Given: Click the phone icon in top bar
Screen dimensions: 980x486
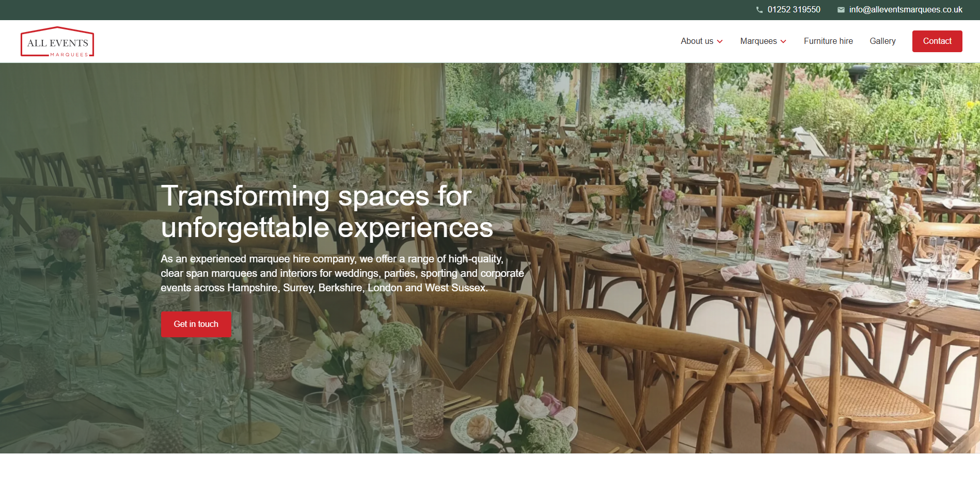Looking at the screenshot, I should click(x=759, y=10).
